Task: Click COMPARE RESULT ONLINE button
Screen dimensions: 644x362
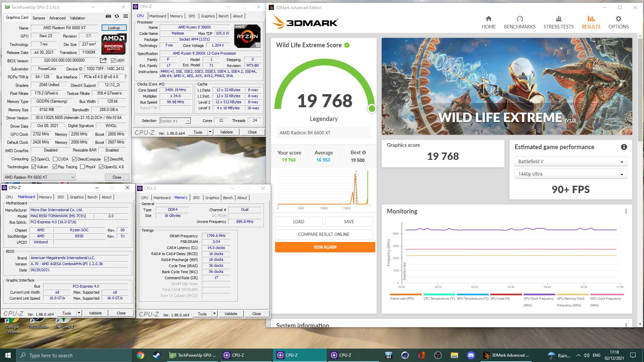Action: pyautogui.click(x=324, y=234)
